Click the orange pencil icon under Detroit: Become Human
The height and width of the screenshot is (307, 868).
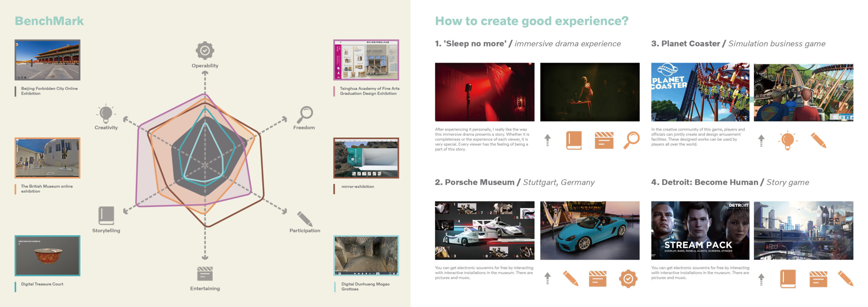(x=845, y=279)
